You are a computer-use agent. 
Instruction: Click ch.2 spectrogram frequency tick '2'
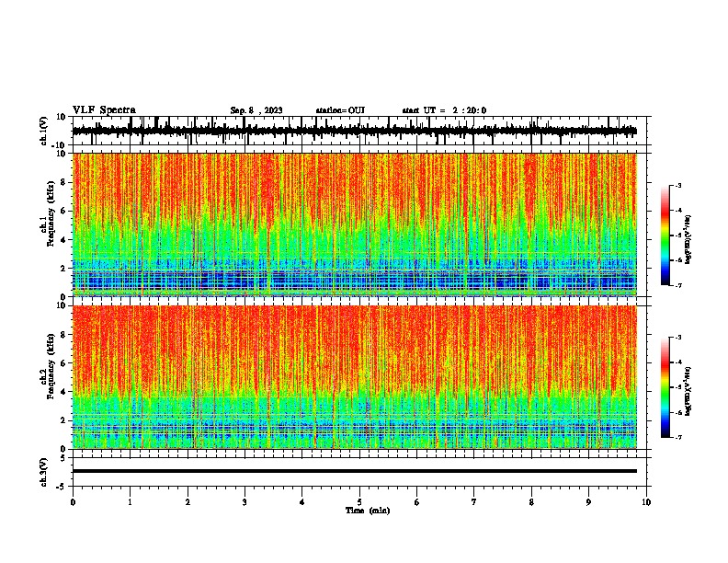pos(63,420)
